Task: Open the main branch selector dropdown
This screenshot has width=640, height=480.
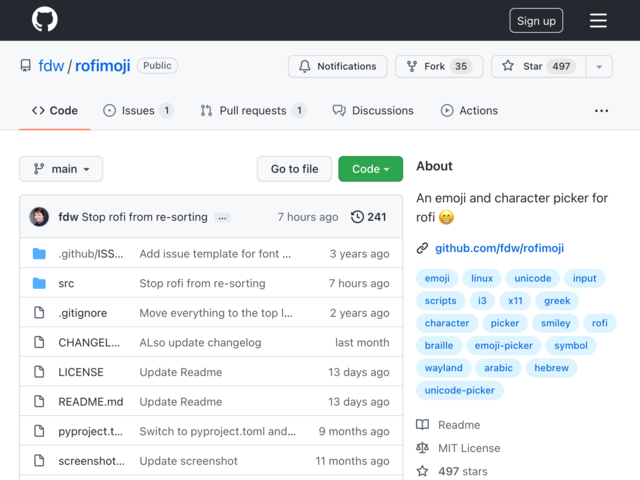Action: tap(61, 169)
